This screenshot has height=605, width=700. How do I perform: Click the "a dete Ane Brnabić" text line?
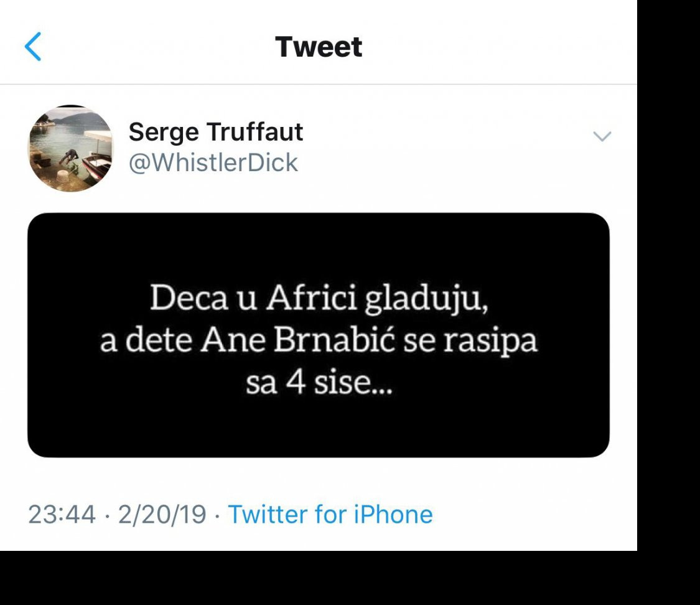(x=318, y=342)
